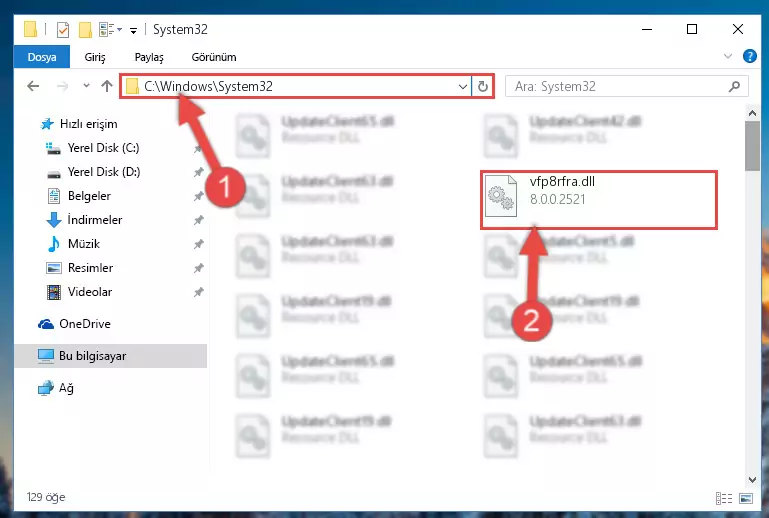Expand the address bar history dropdown

[x=462, y=87]
